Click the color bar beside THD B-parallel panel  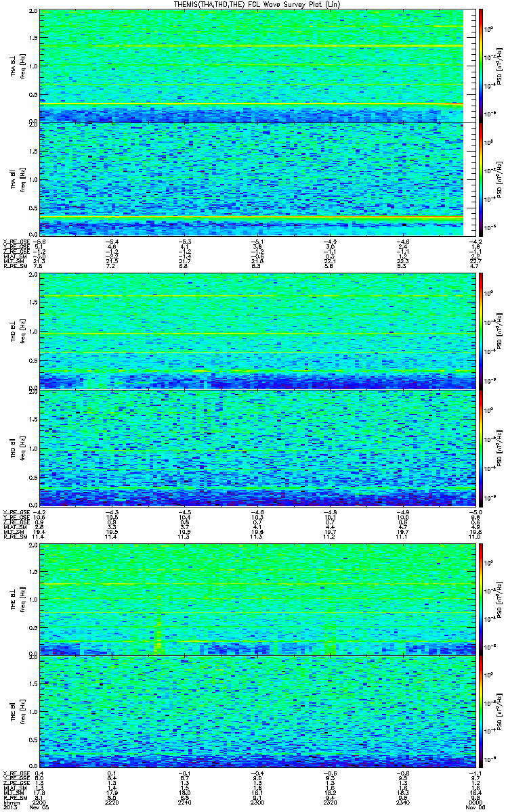[x=481, y=446]
